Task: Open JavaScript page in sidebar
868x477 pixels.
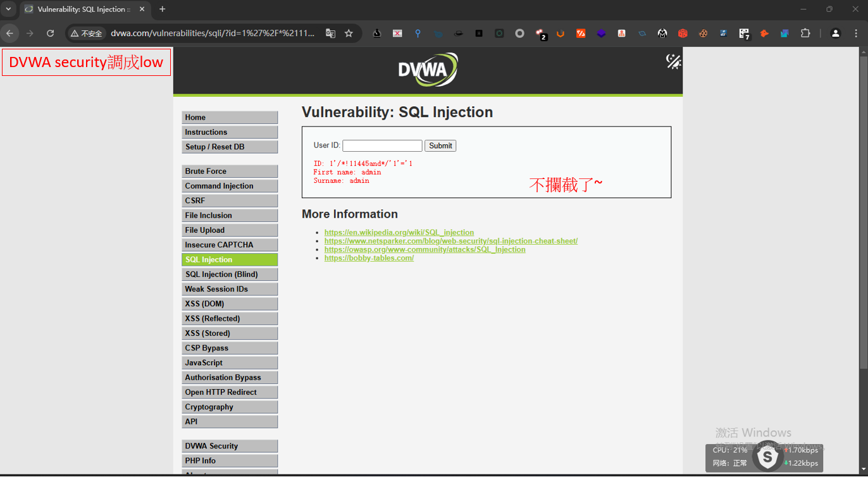Action: (230, 363)
